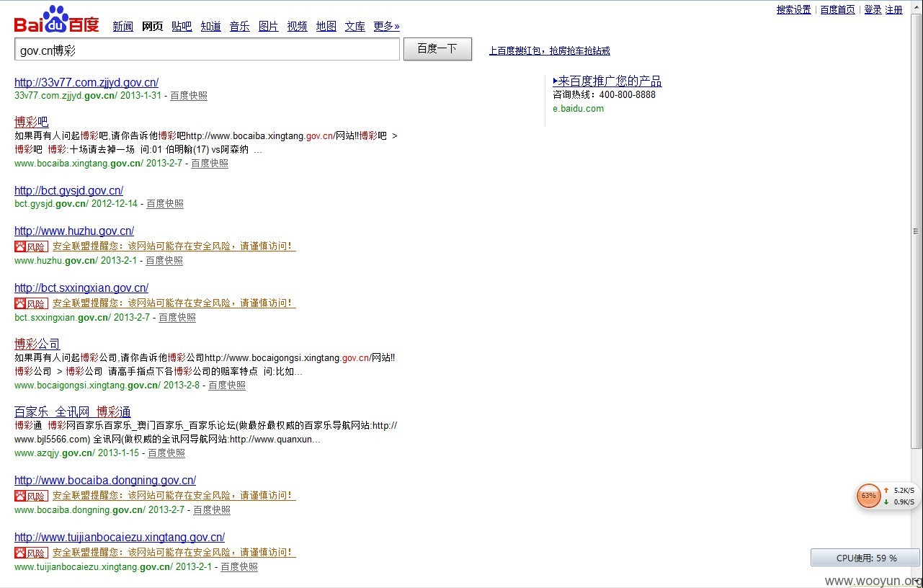Open 百度快照 for www.tuijianbocaiezu.xingtang.gov.cn
923x588 pixels.
point(239,567)
